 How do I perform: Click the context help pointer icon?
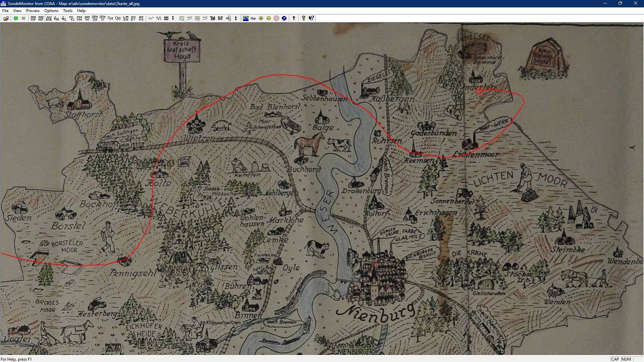point(311,18)
